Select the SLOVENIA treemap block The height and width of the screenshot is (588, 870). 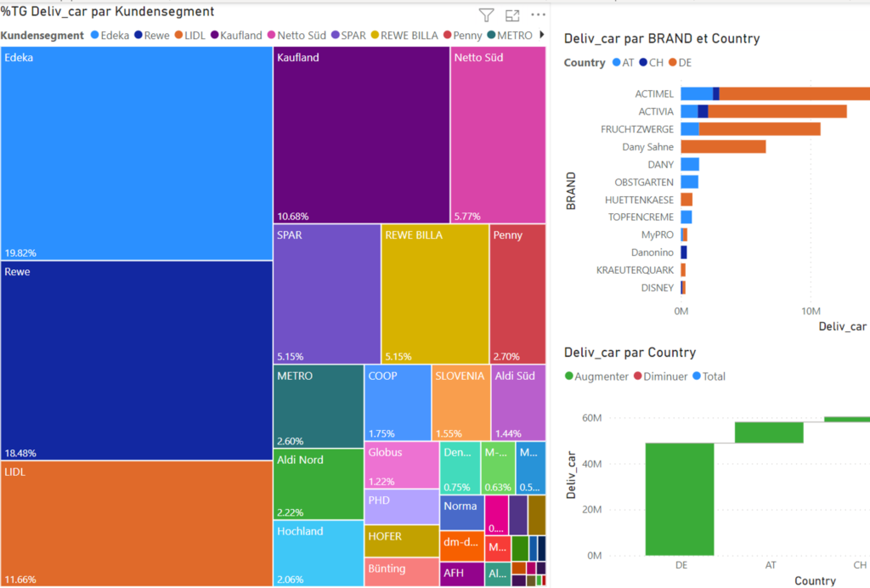pos(461,403)
